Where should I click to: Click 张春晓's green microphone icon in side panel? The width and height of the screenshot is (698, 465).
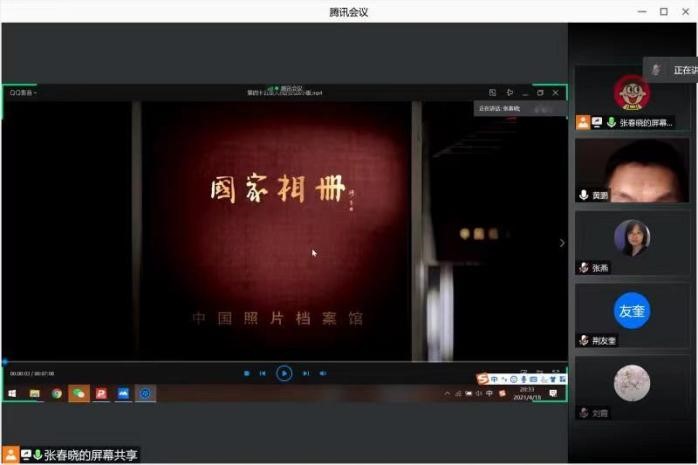612,122
